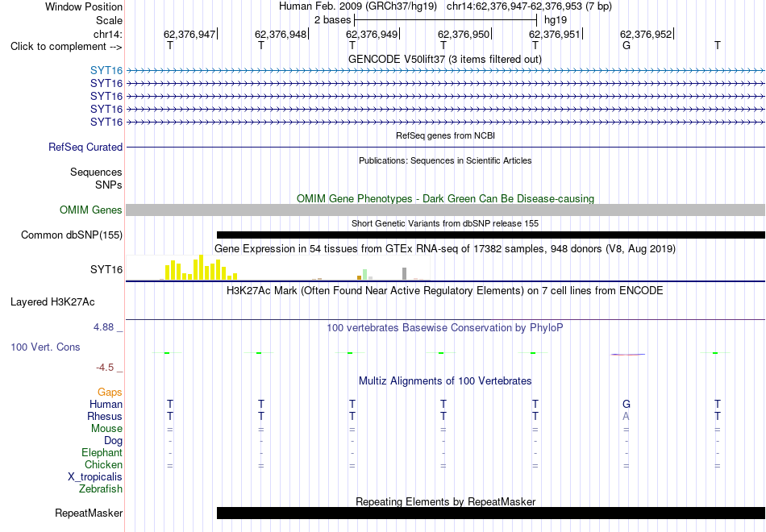Click the RepeatMasker track label
The height and width of the screenshot is (532, 766).
pos(89,513)
